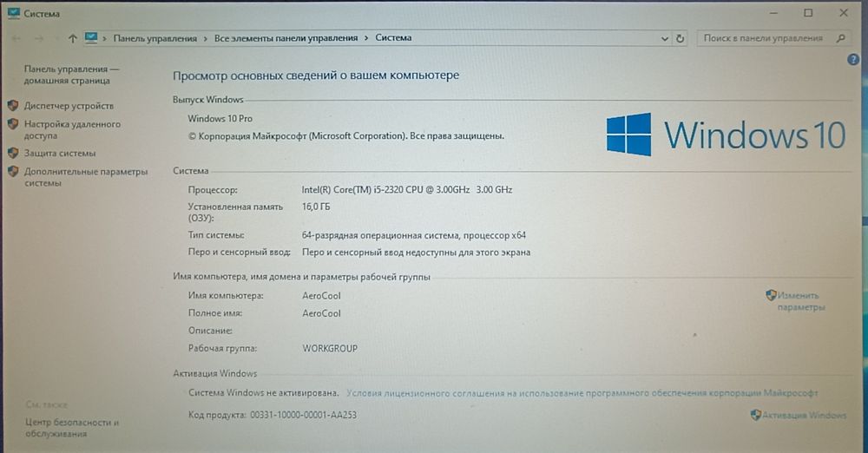Click the Система window title icon
The height and width of the screenshot is (453, 868).
(13, 13)
